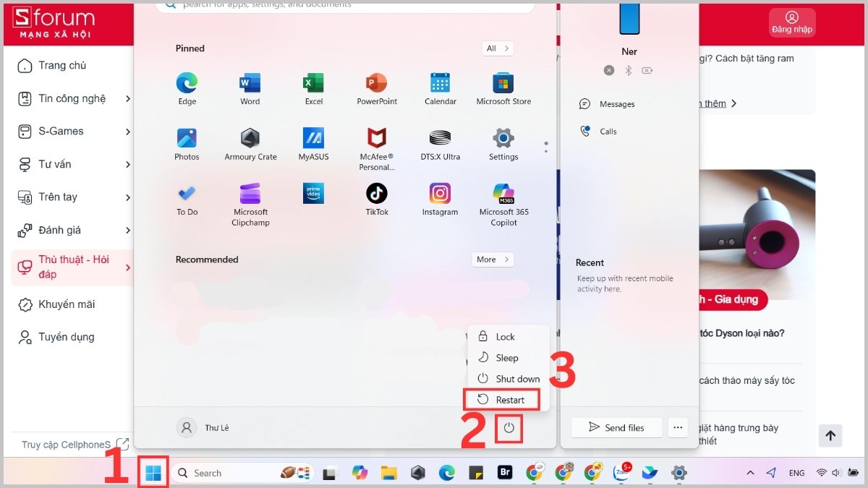Launch TikTok from Start menu
868x488 pixels.
(377, 200)
